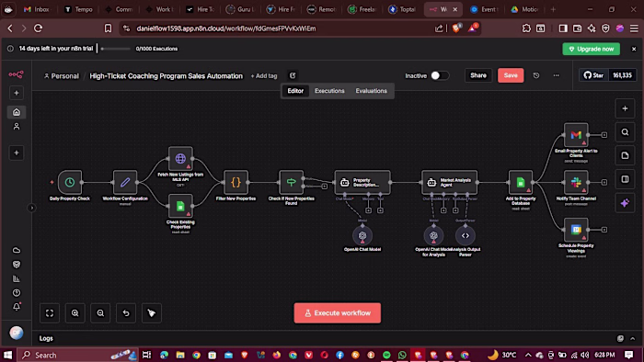Click the GitHub Star button
The width and height of the screenshot is (644, 362).
593,75
